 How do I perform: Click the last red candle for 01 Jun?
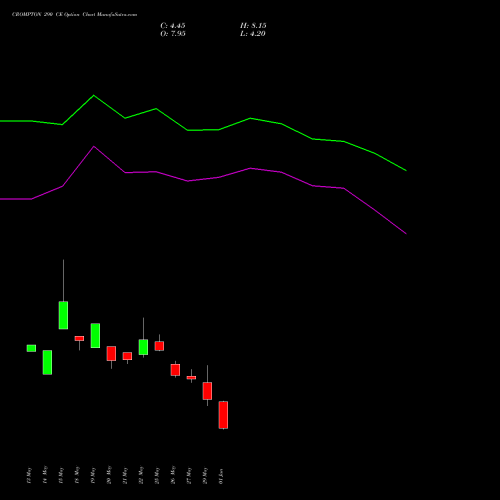click(223, 415)
